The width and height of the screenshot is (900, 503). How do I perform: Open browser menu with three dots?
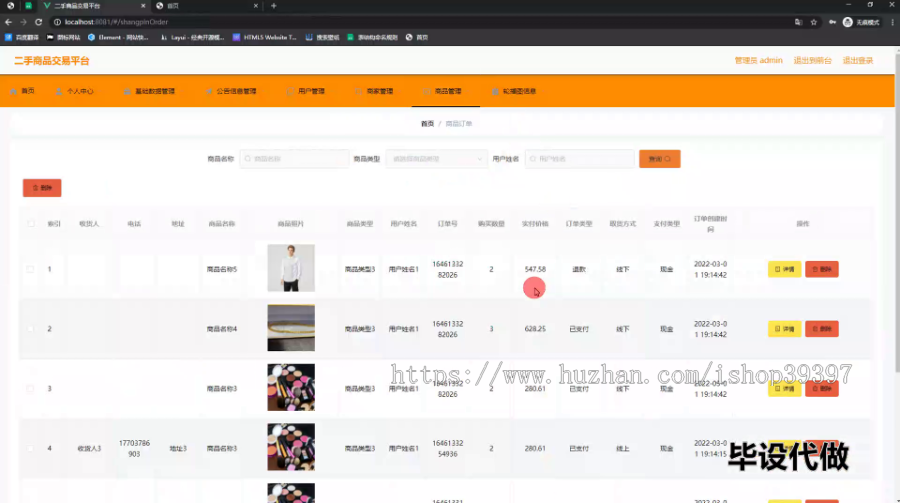pyautogui.click(x=893, y=22)
